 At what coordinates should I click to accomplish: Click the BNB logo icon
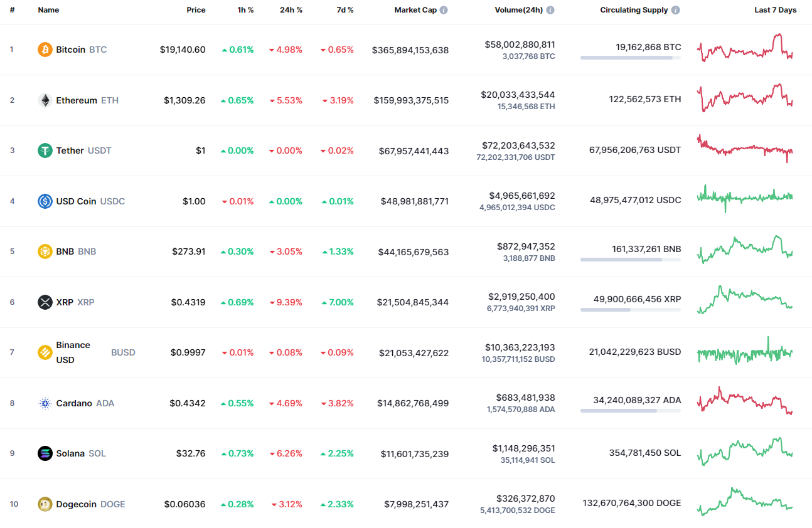click(x=43, y=251)
